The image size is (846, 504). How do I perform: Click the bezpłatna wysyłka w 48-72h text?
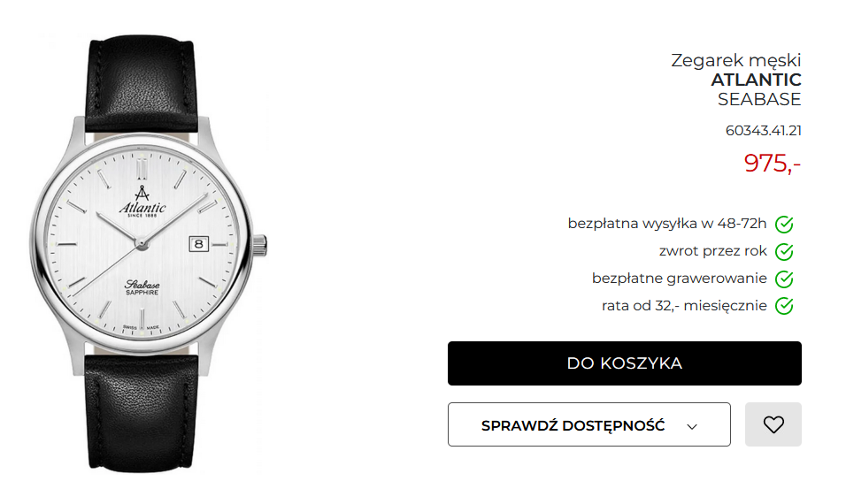[667, 223]
